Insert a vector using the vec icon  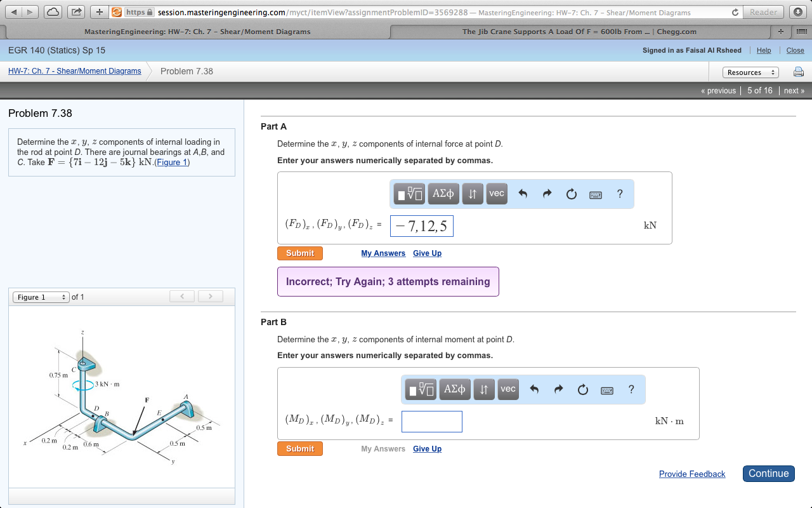tap(496, 194)
